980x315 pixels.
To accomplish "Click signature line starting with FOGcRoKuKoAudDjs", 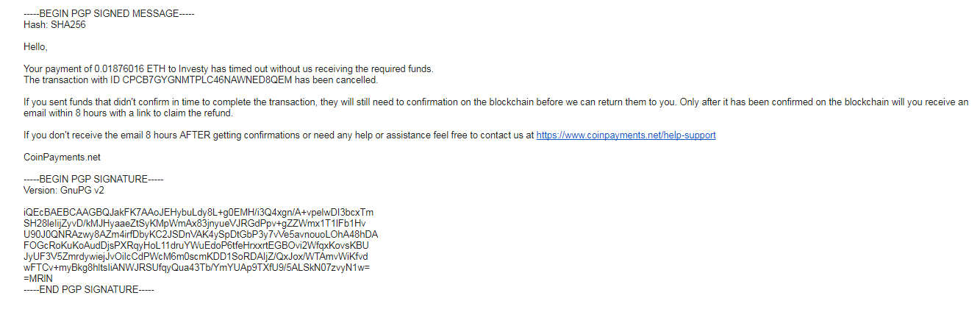I will [x=196, y=246].
